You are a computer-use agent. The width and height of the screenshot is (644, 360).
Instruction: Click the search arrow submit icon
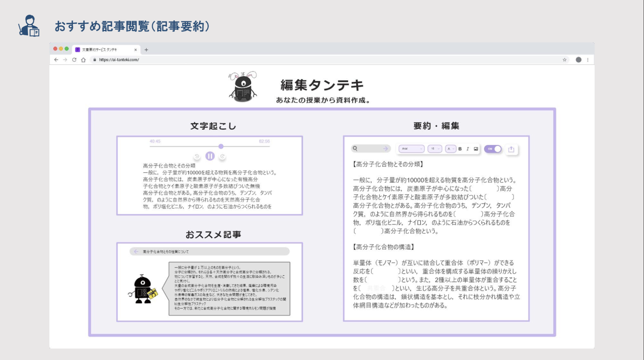(385, 148)
